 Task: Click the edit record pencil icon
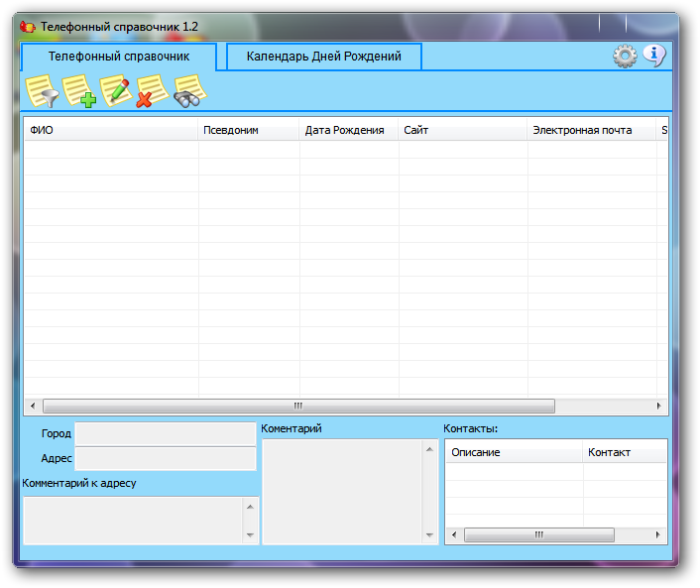115,92
